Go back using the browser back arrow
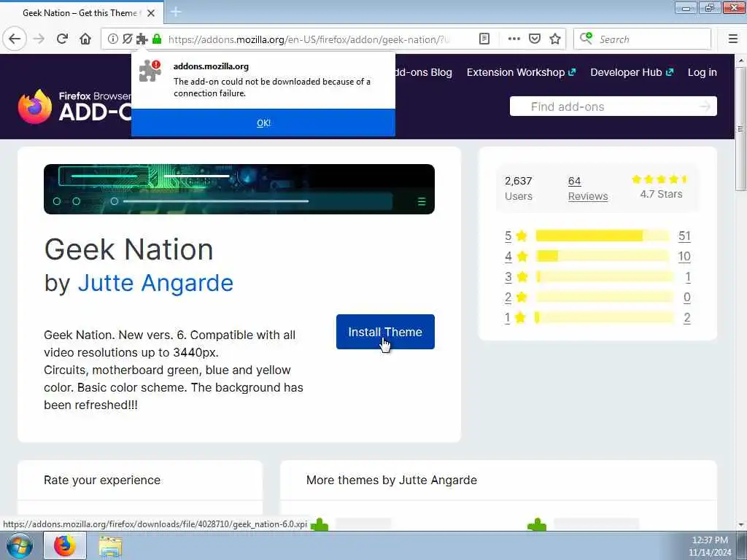This screenshot has height=560, width=747. click(15, 39)
